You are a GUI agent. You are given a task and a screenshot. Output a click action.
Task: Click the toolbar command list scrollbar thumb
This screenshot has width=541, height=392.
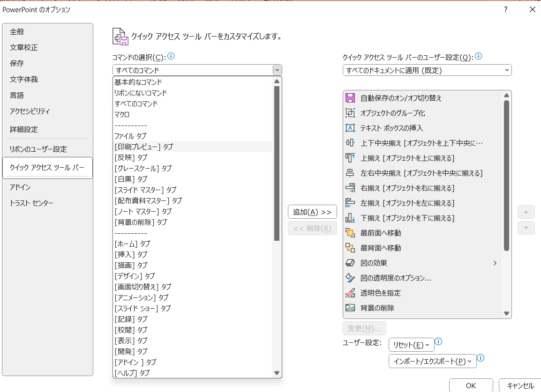coord(506,176)
